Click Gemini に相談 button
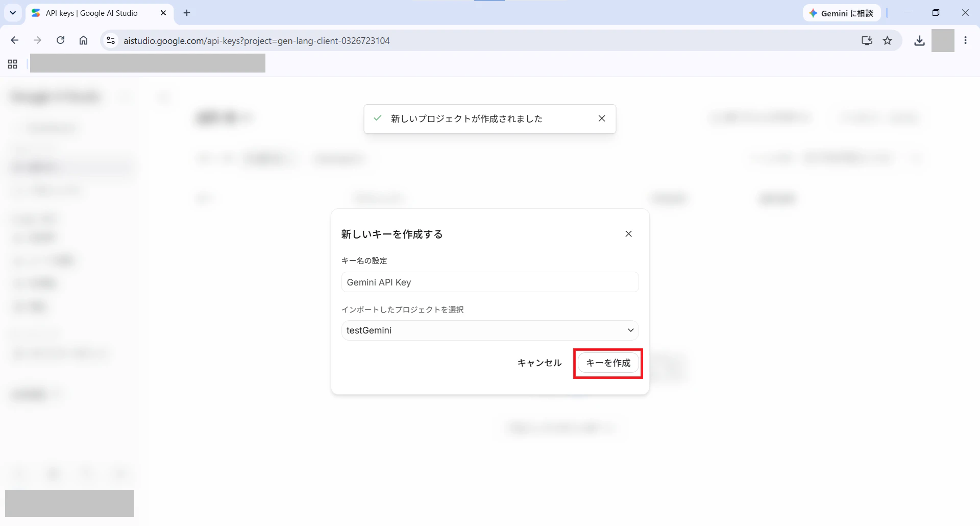This screenshot has width=980, height=526. tap(841, 13)
